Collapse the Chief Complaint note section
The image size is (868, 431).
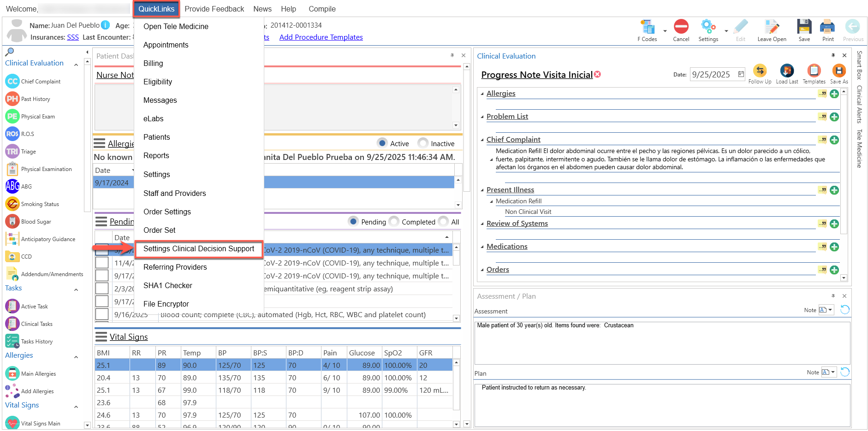[482, 140]
